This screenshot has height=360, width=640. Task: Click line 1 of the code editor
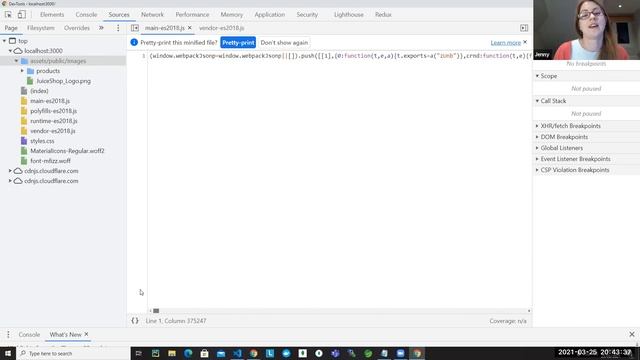(340, 56)
